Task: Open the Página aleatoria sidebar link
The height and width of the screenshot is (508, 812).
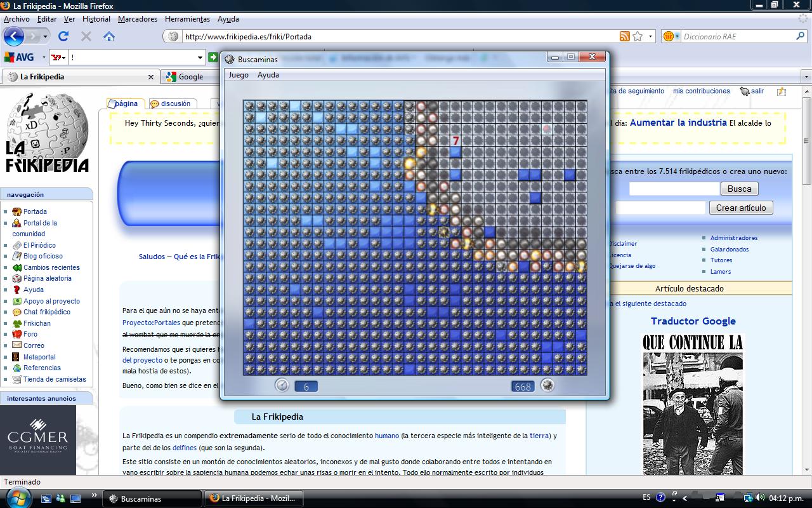Action: point(48,278)
